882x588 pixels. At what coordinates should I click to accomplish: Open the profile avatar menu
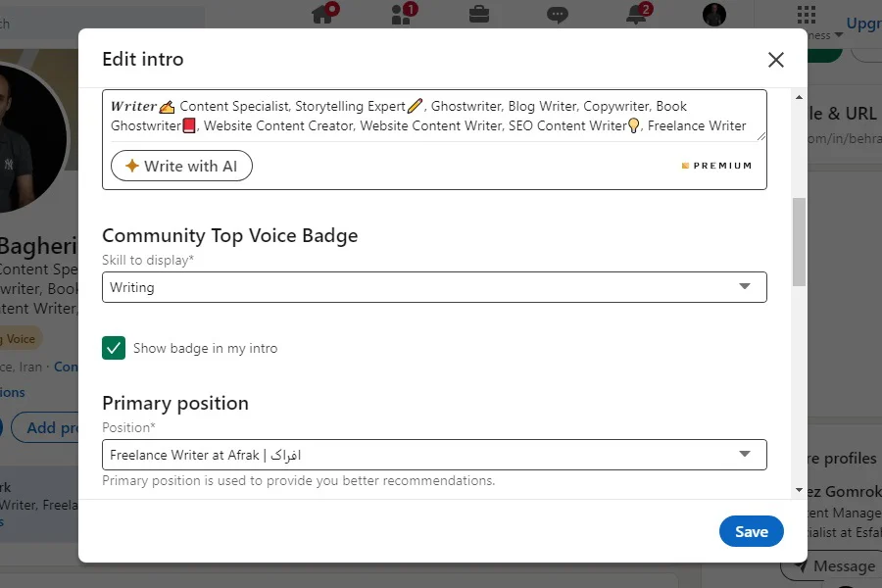click(714, 15)
